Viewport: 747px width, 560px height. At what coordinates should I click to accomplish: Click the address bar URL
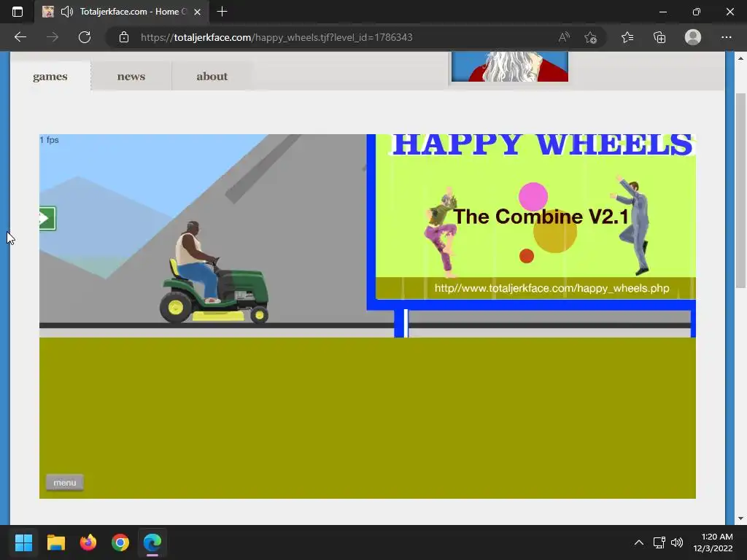tap(276, 37)
